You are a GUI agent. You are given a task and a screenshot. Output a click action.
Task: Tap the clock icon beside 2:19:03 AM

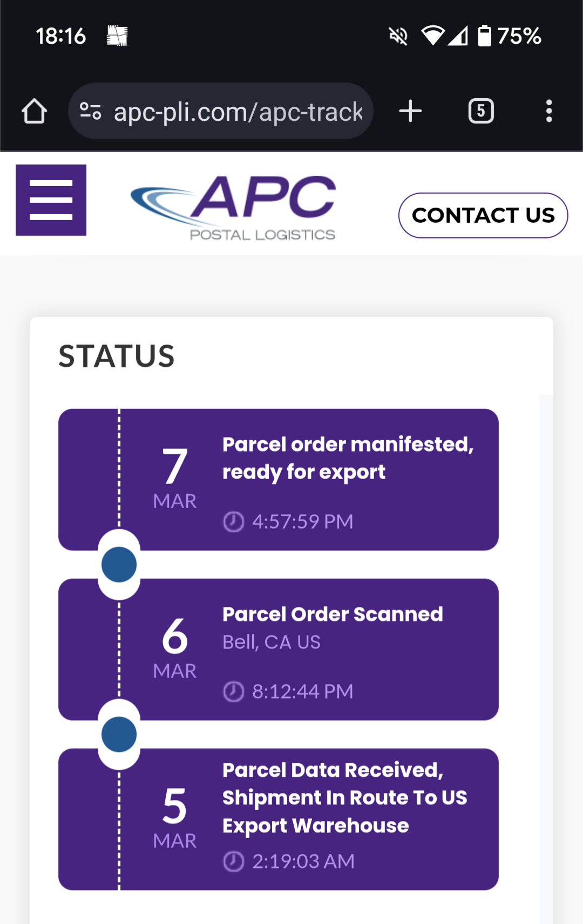(x=234, y=861)
